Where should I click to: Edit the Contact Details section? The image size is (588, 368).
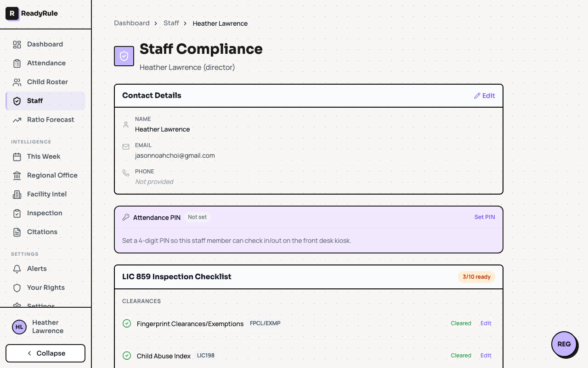click(484, 95)
